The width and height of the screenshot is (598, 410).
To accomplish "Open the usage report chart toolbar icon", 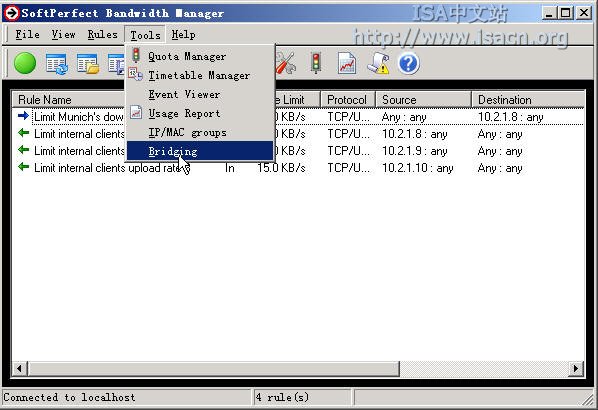I will click(347, 63).
